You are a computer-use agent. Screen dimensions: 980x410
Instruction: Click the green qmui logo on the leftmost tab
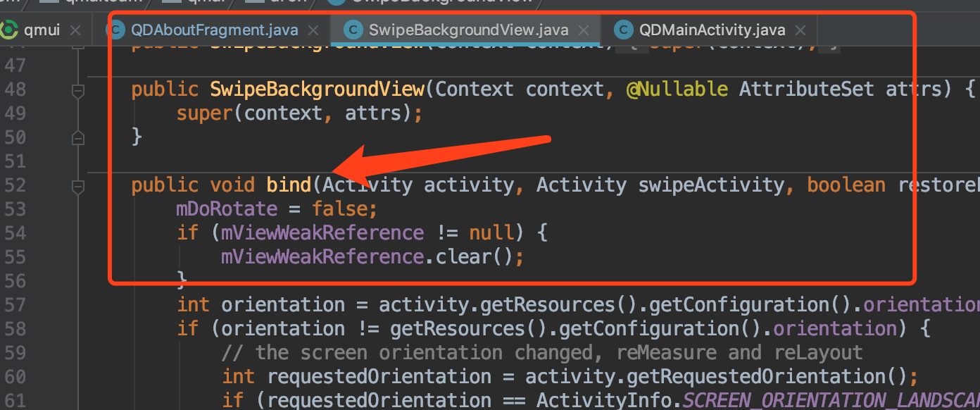pos(8,30)
